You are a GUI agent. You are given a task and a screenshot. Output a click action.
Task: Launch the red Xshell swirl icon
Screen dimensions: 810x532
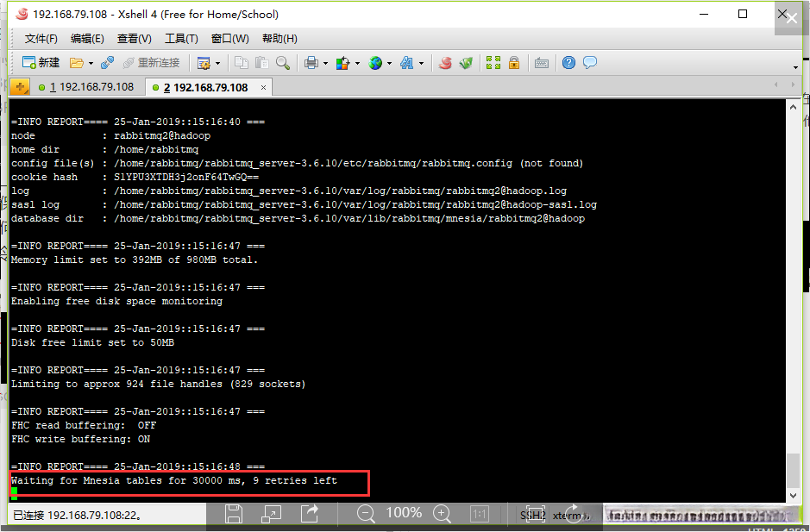[x=445, y=63]
